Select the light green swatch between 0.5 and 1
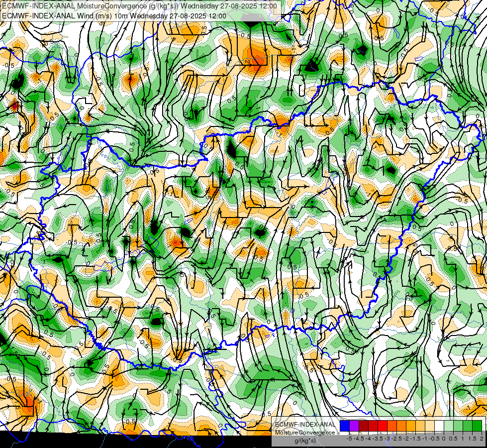 click(x=458, y=426)
